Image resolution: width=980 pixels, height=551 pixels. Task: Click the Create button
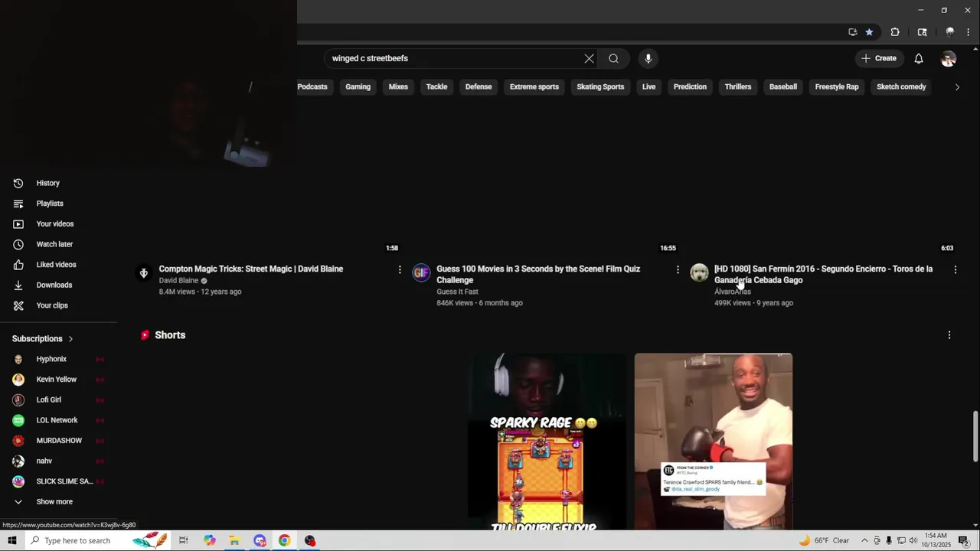tap(879, 58)
